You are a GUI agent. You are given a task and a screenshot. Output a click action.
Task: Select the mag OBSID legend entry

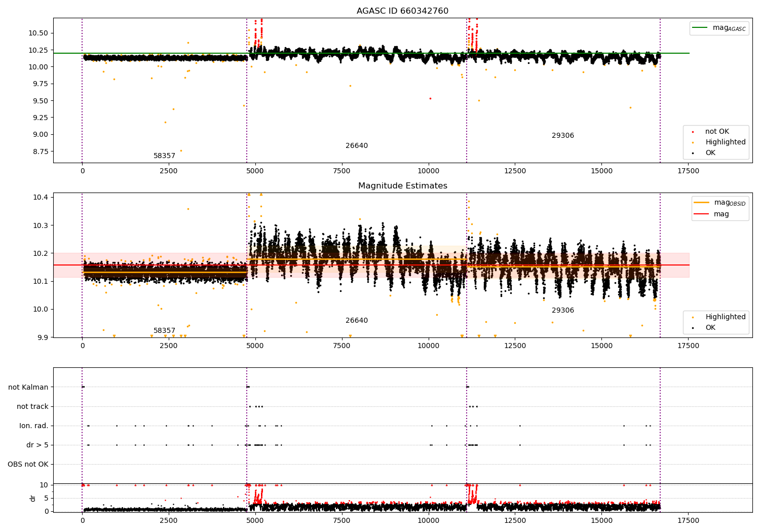pos(720,203)
